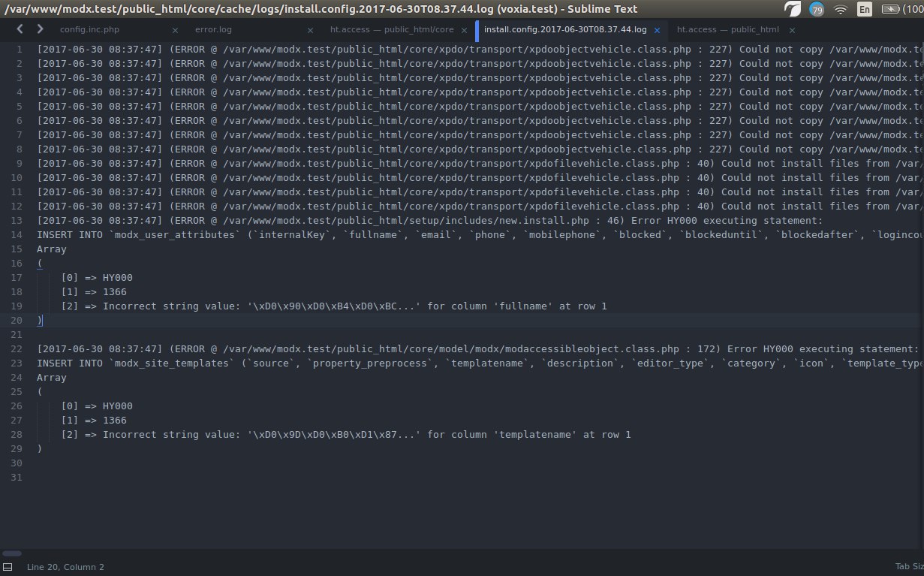Open the ht.access — public_html/core tab
The width and height of the screenshot is (924, 576).
click(392, 30)
